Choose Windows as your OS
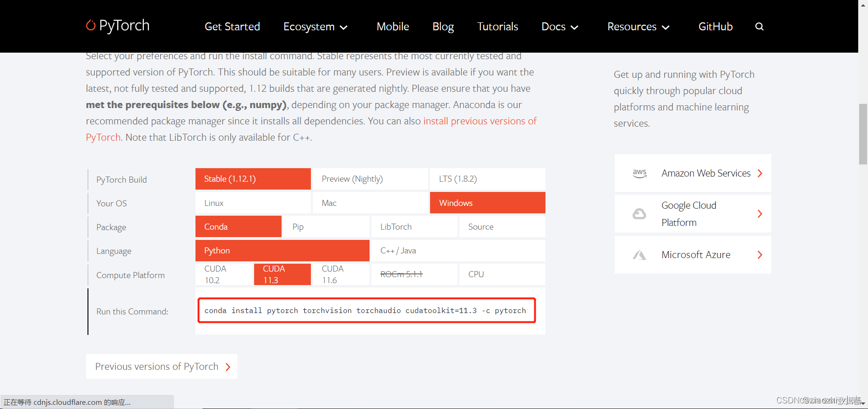This screenshot has height=409, width=868. point(488,203)
